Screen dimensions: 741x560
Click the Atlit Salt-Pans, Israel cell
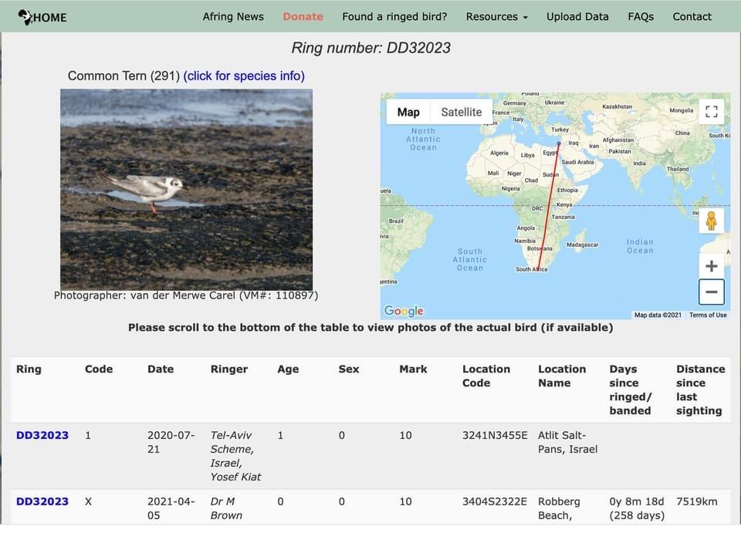pyautogui.click(x=567, y=442)
